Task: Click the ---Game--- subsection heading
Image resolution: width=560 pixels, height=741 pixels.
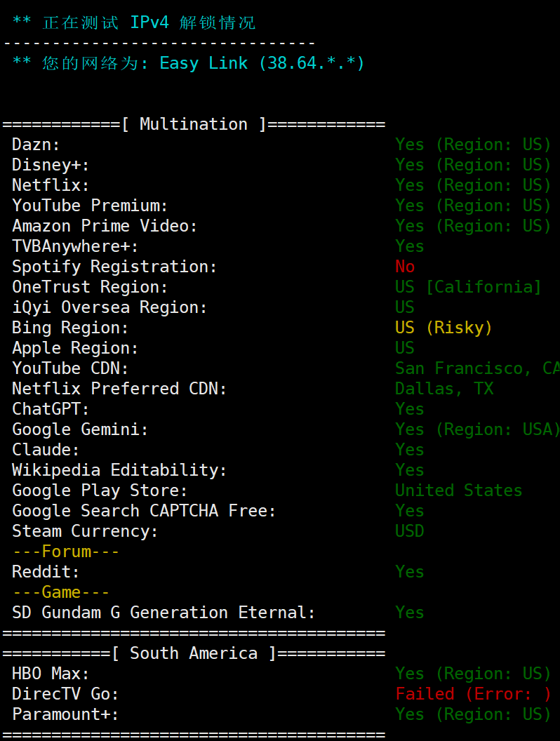Action: click(60, 592)
